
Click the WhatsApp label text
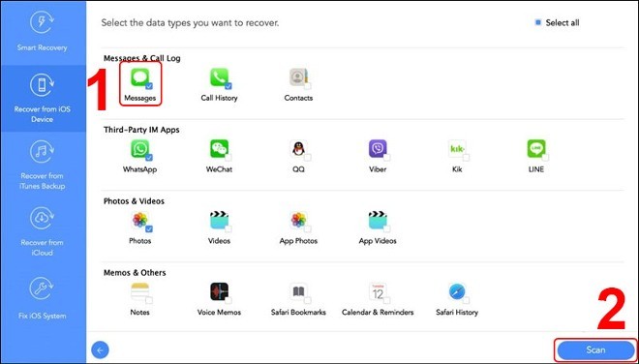click(139, 169)
